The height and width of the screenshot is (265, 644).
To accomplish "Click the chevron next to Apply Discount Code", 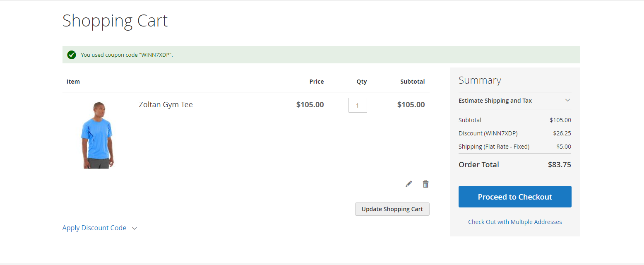I will (x=135, y=228).
